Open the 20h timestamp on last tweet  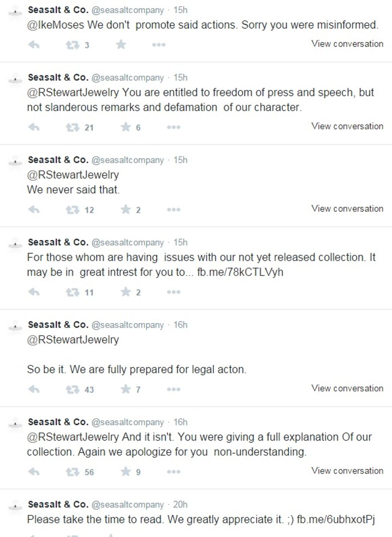click(x=180, y=505)
